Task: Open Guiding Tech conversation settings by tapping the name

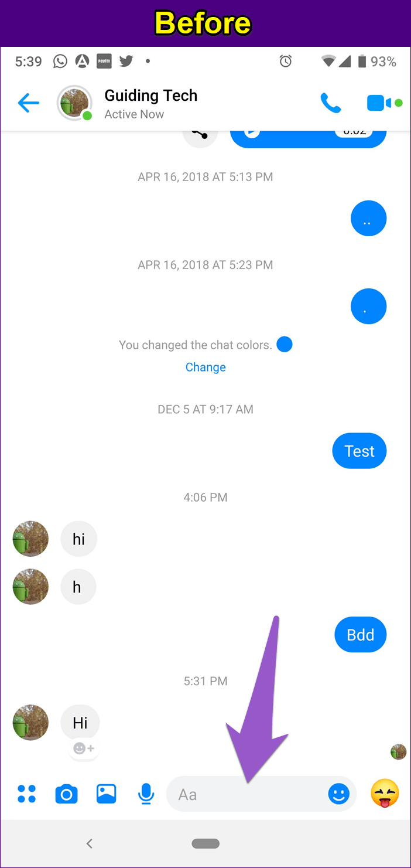Action: click(150, 96)
